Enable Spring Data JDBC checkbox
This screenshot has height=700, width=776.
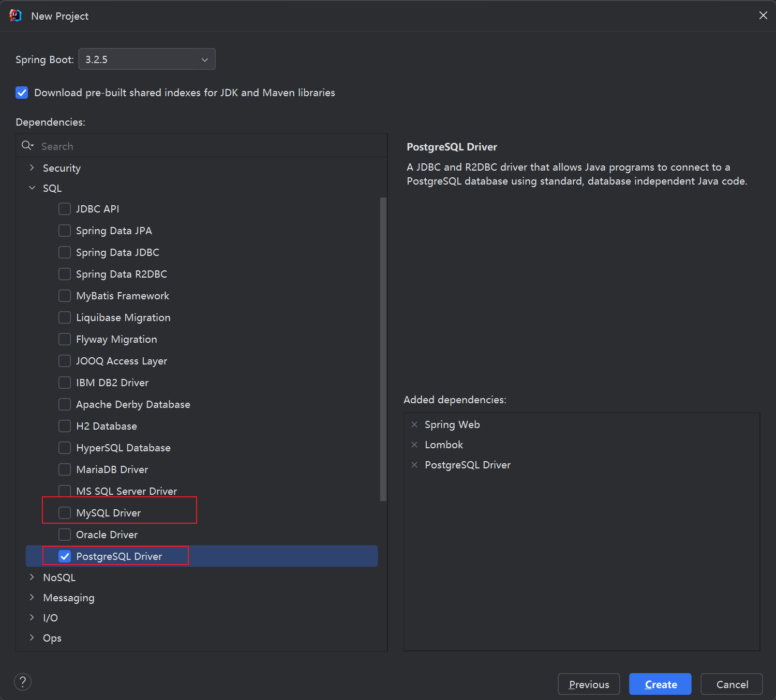coord(65,252)
